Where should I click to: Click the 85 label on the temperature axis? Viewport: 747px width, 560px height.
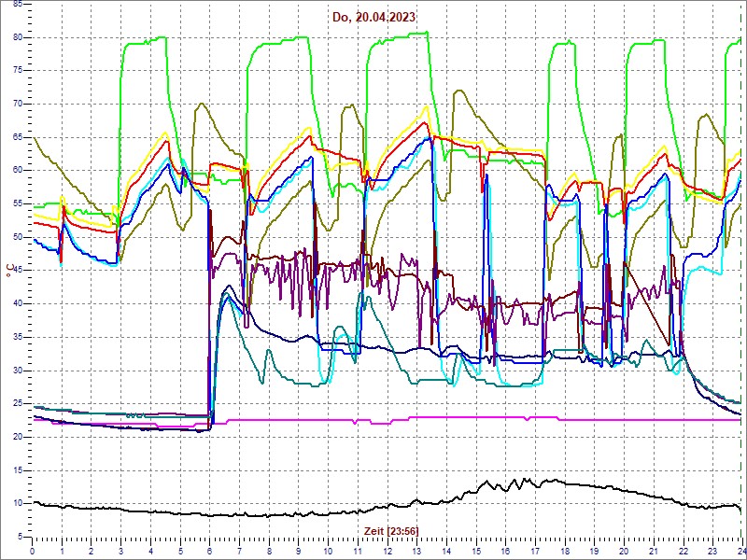click(x=17, y=4)
